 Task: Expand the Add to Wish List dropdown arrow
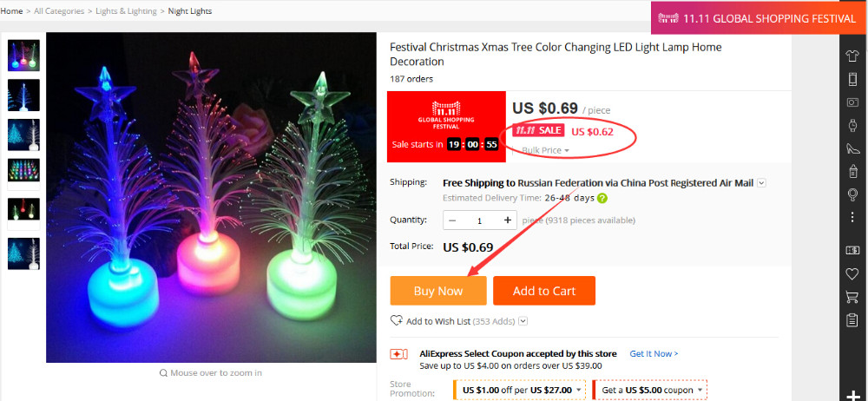523,322
